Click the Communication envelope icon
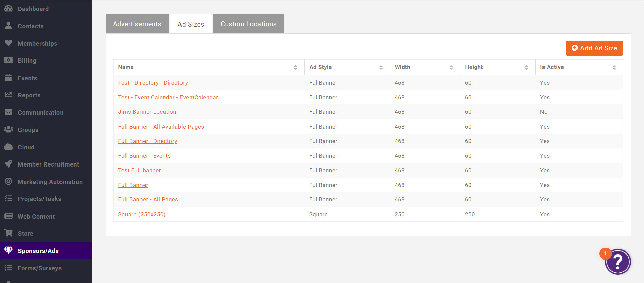Screen dimensions: 644x283 click(8, 112)
